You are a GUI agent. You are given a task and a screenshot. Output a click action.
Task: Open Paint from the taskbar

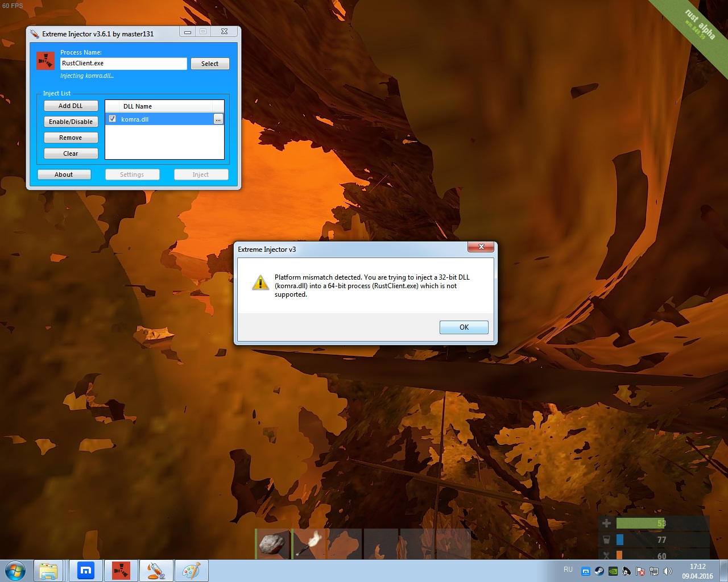coord(191,571)
